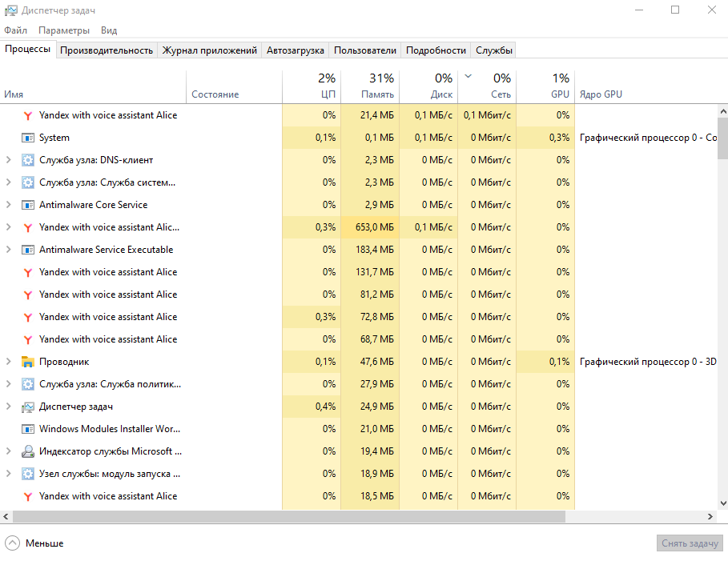The width and height of the screenshot is (728, 561).
Task: Click the System process icon
Action: [x=28, y=138]
